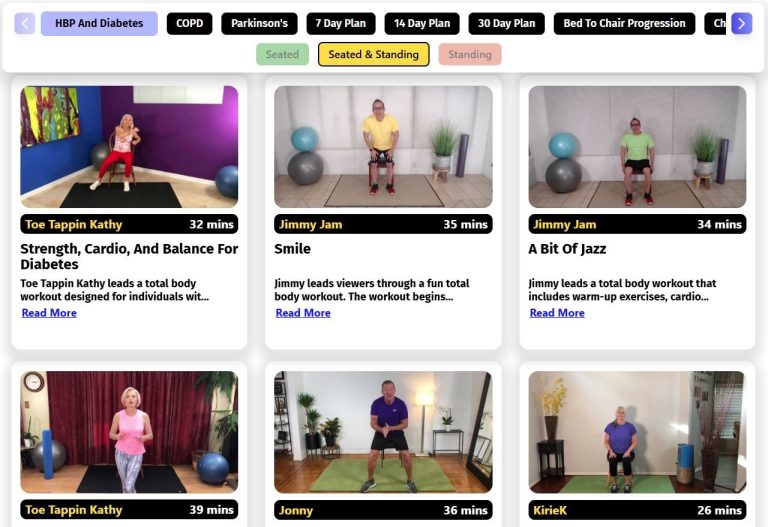Open the KirieK 26 mins video thumbnail

tap(637, 432)
